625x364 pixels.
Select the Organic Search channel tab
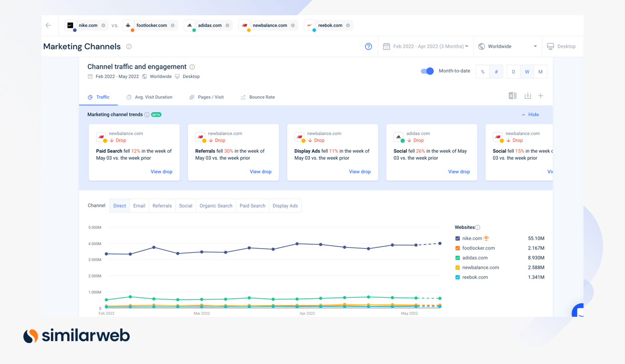[x=216, y=205]
